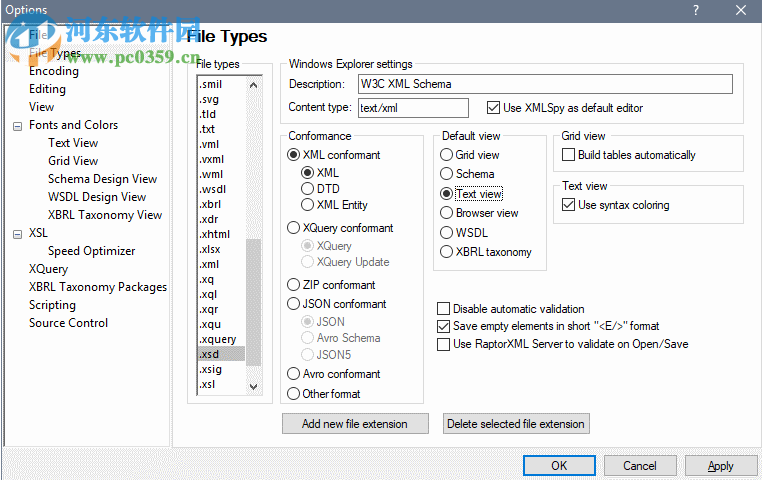Image resolution: width=762 pixels, height=480 pixels.
Task: Collapse the Fonts and Colors tree node
Action: point(18,126)
